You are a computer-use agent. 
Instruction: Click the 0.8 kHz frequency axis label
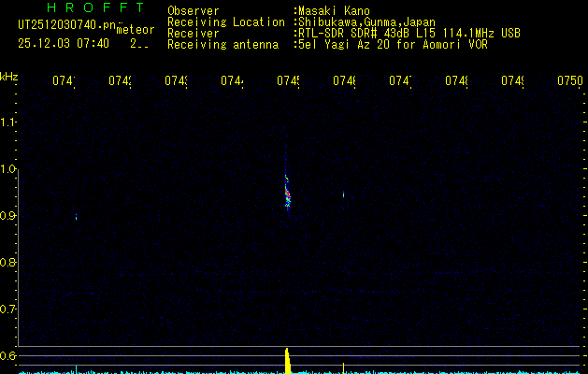[x=7, y=262]
